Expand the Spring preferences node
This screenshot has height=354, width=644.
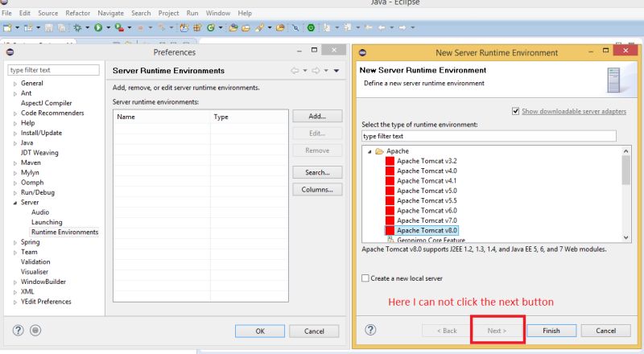15,243
